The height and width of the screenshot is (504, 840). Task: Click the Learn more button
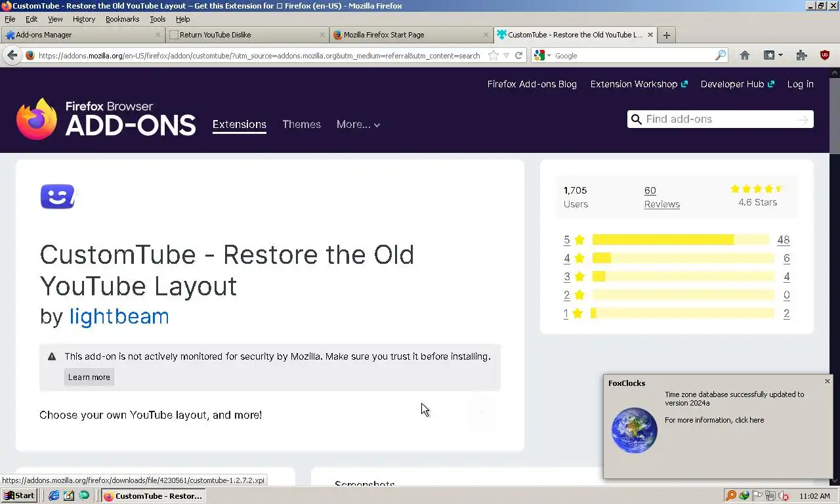click(89, 377)
